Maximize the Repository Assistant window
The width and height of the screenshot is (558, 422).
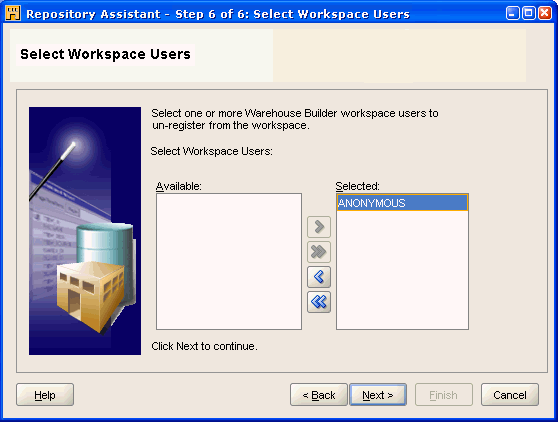click(529, 13)
